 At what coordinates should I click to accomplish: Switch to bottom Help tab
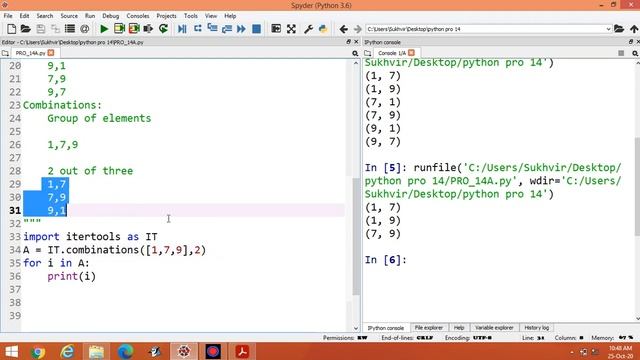pyautogui.click(x=459, y=328)
